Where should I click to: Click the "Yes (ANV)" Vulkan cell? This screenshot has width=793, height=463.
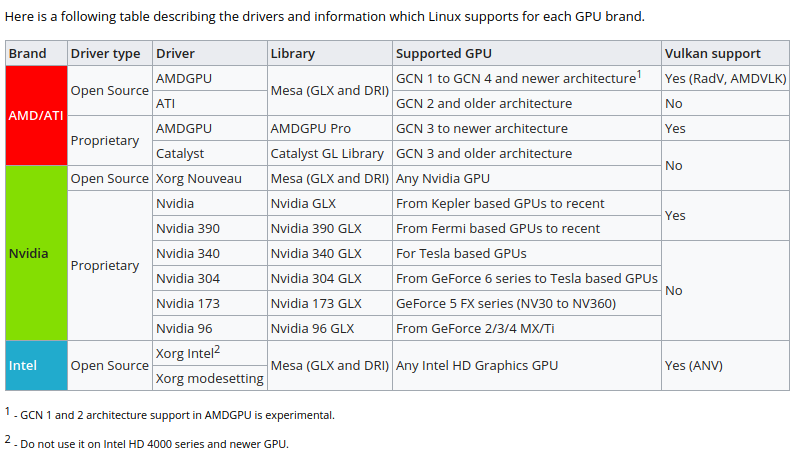[693, 366]
